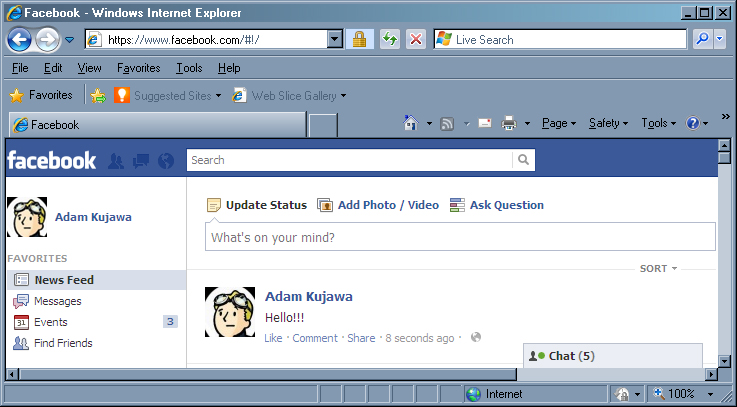Click Share on the Hello!!! post
Viewport: 737px width, 407px height.
(361, 338)
